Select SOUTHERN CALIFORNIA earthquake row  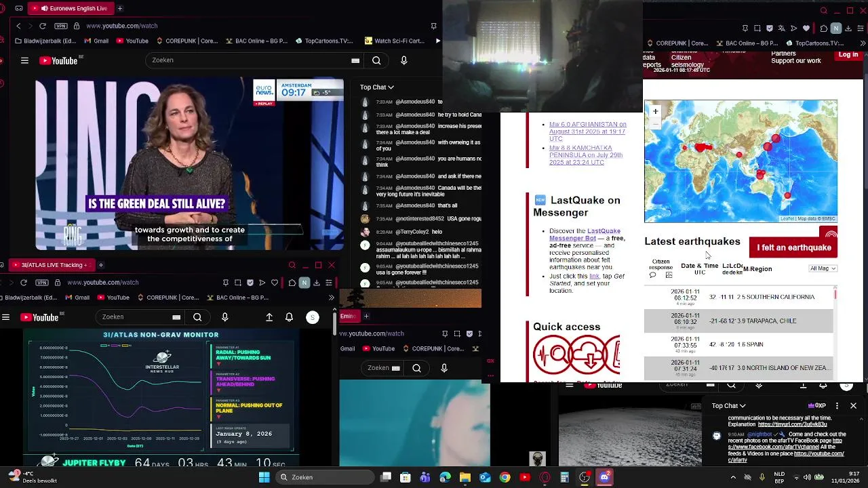tap(738, 297)
